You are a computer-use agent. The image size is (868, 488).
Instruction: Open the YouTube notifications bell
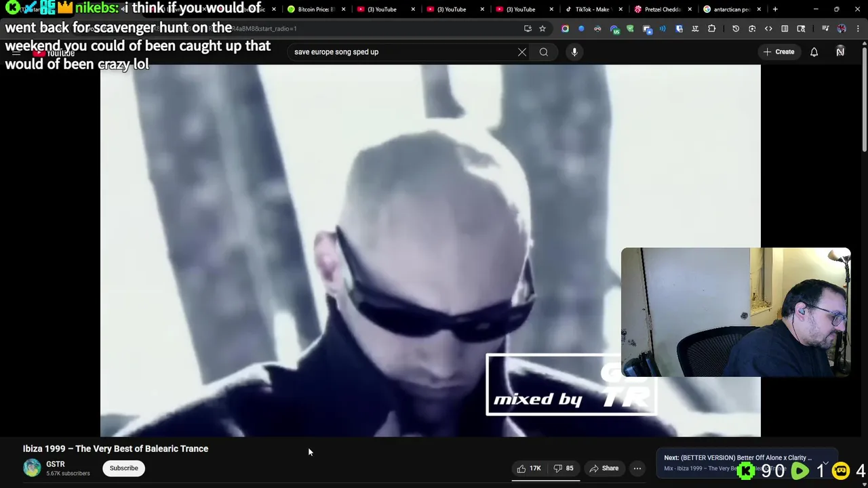814,52
